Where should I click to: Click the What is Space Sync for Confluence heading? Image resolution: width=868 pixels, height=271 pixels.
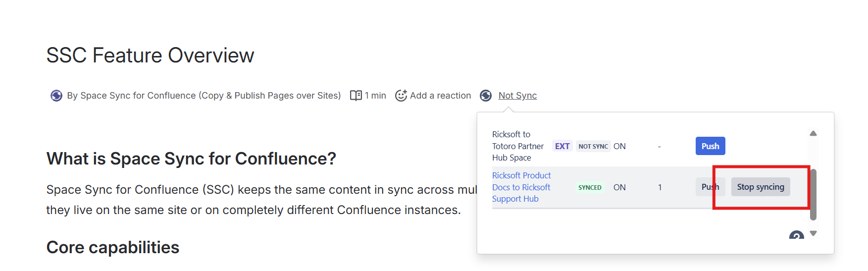pyautogui.click(x=191, y=159)
